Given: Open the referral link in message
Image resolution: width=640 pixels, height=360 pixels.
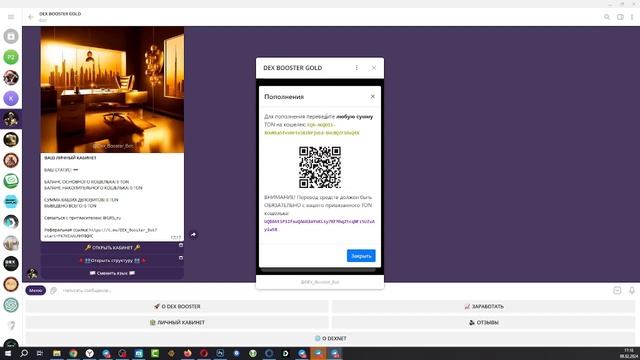Looking at the screenshot, I should tap(102, 233).
